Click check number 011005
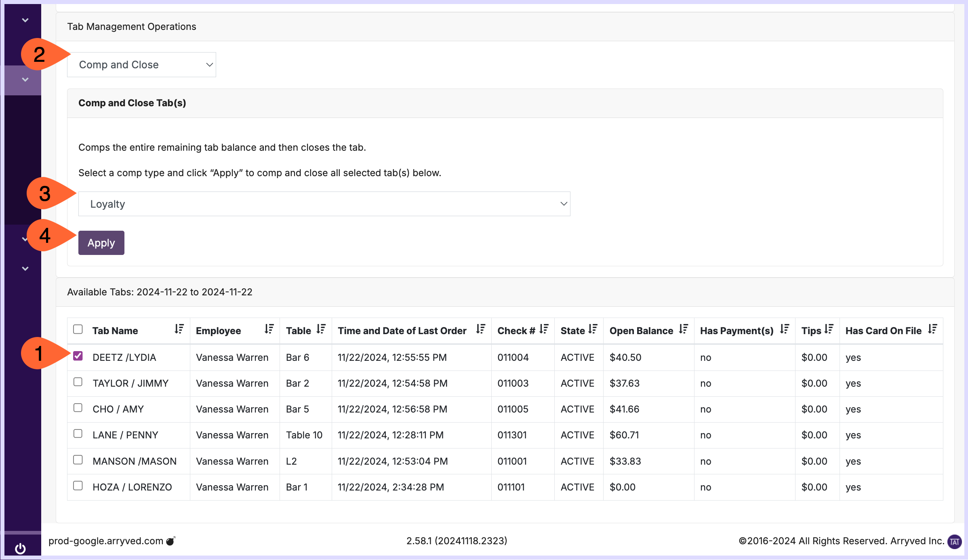Image resolution: width=968 pixels, height=560 pixels. pyautogui.click(x=513, y=409)
